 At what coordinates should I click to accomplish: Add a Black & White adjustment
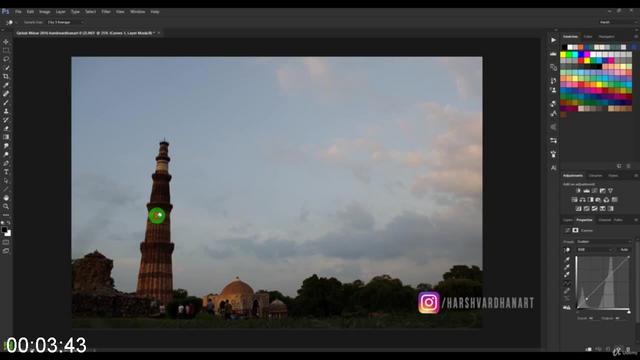pos(590,200)
